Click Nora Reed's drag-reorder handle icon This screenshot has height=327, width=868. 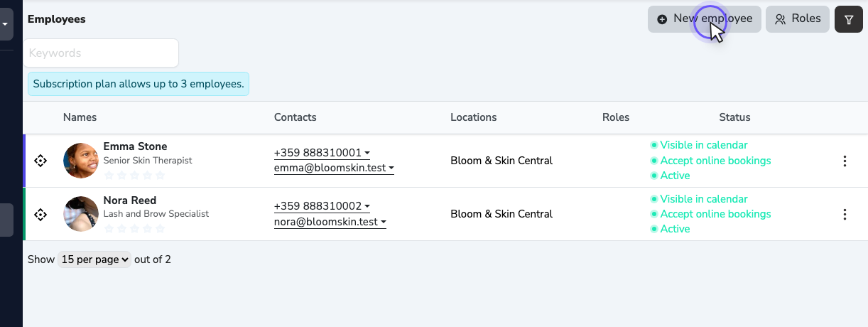[40, 214]
